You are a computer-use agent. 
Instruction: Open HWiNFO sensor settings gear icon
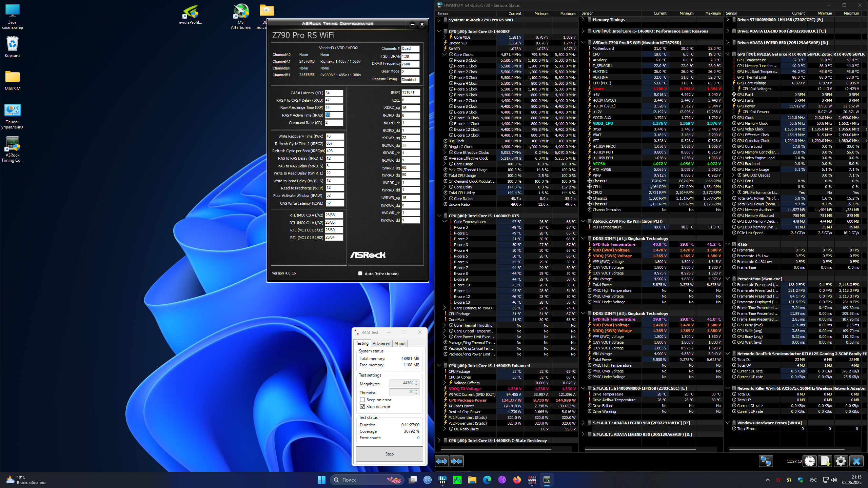point(841,461)
